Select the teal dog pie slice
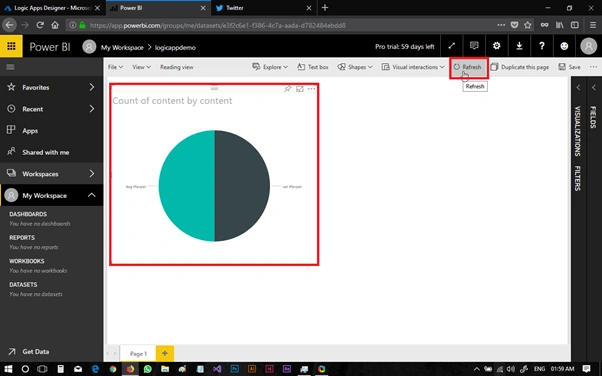The image size is (602, 376). (186, 186)
